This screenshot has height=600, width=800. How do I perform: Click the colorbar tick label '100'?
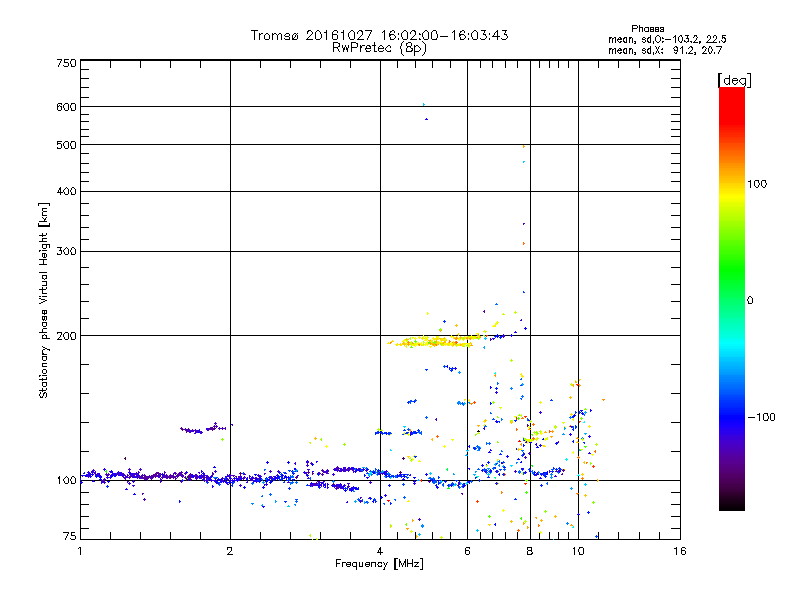(757, 184)
